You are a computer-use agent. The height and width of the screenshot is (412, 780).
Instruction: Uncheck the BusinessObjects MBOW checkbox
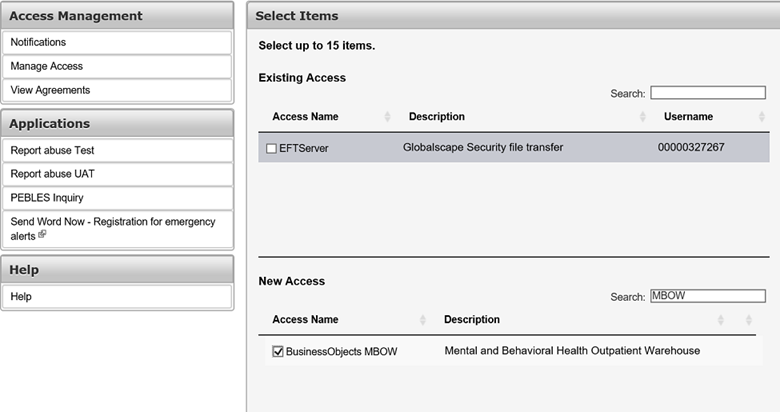(x=278, y=351)
